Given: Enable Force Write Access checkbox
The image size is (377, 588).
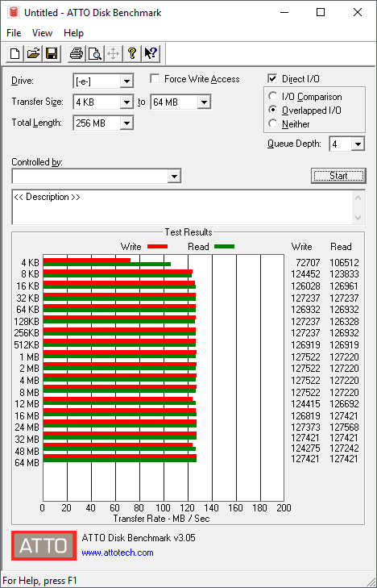Looking at the screenshot, I should coord(155,79).
